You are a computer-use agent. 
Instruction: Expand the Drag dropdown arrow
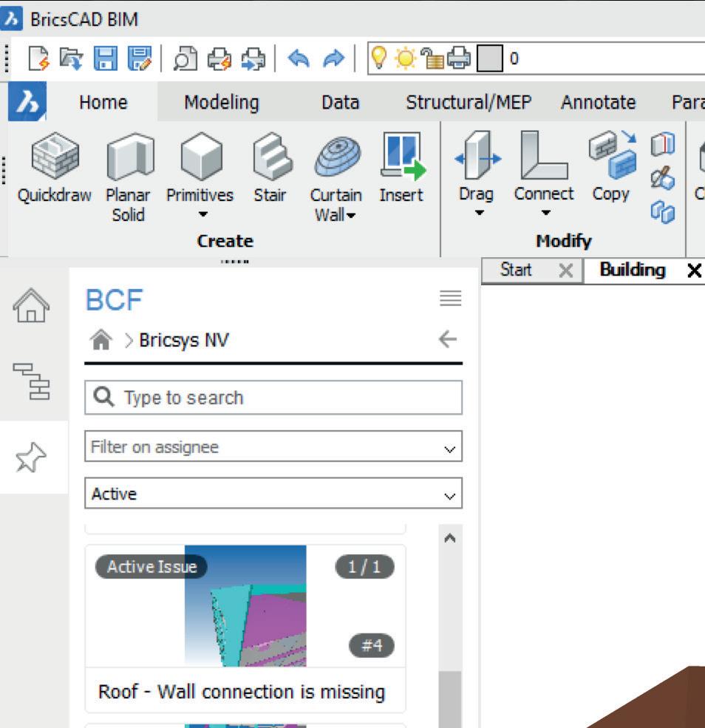coord(479,213)
